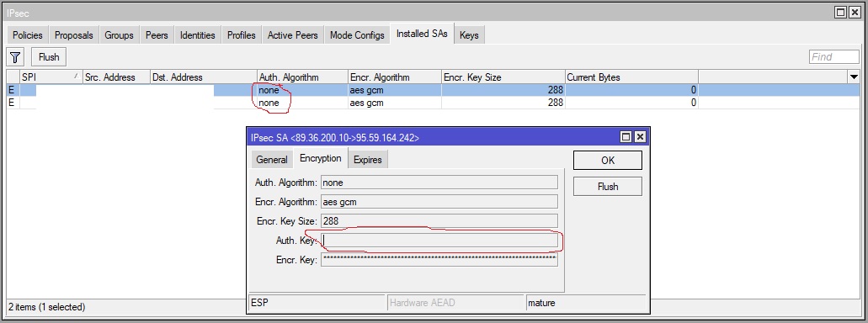Open the column selector dropdown arrow
868x323 pixels.
[854, 77]
